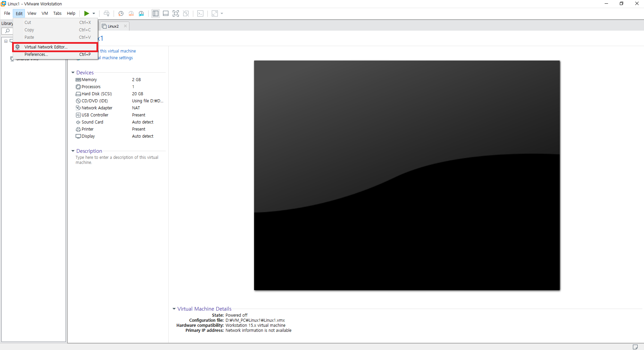Click the Memory device icon
This screenshot has width=644, height=350.
pyautogui.click(x=78, y=80)
